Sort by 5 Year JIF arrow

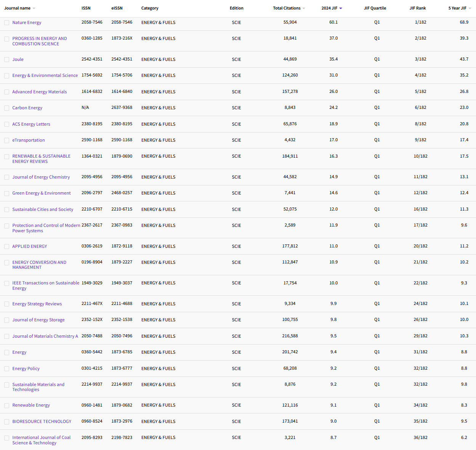tap(470, 8)
